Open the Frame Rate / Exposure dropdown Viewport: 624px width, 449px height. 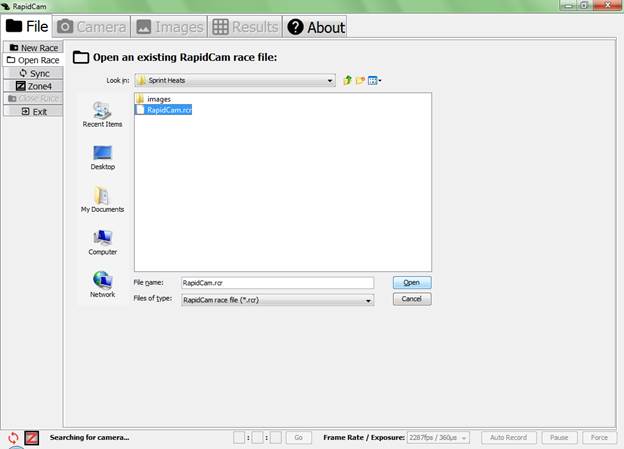point(464,438)
